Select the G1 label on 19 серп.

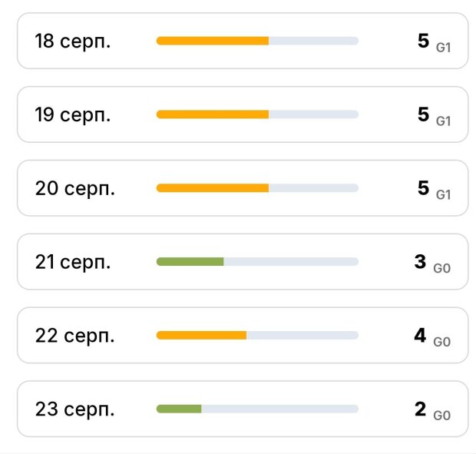443,121
